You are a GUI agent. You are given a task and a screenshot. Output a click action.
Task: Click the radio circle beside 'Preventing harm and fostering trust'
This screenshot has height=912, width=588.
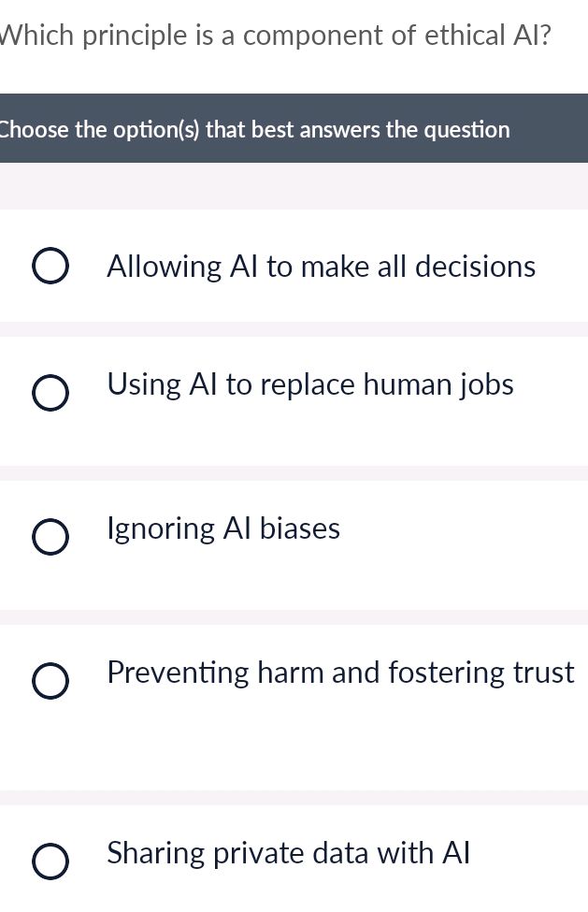pos(50,681)
